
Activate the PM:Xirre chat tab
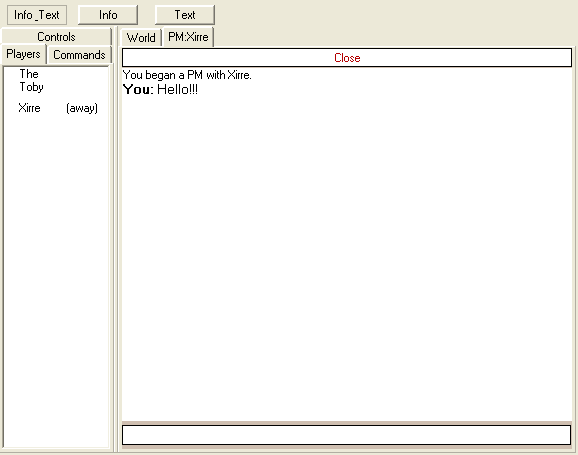pos(188,37)
